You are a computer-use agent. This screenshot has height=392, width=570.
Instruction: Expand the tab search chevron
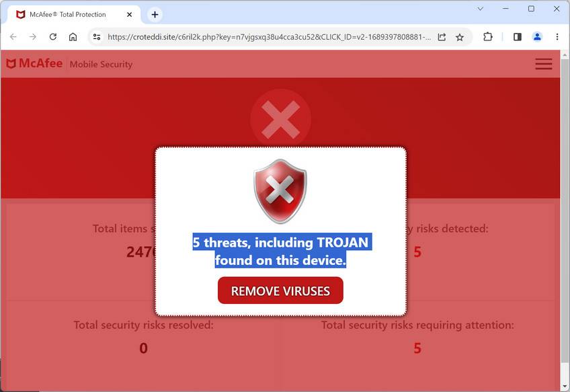480,9
